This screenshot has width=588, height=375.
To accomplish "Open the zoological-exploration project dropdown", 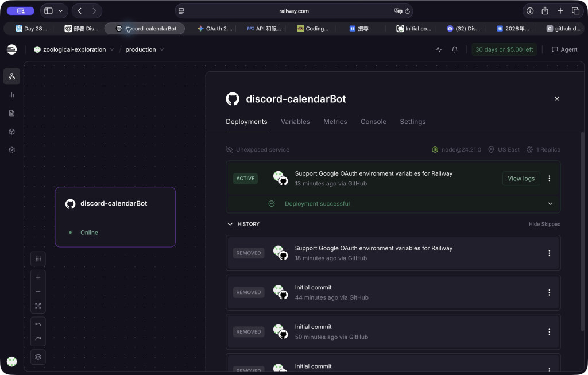I will pos(74,49).
